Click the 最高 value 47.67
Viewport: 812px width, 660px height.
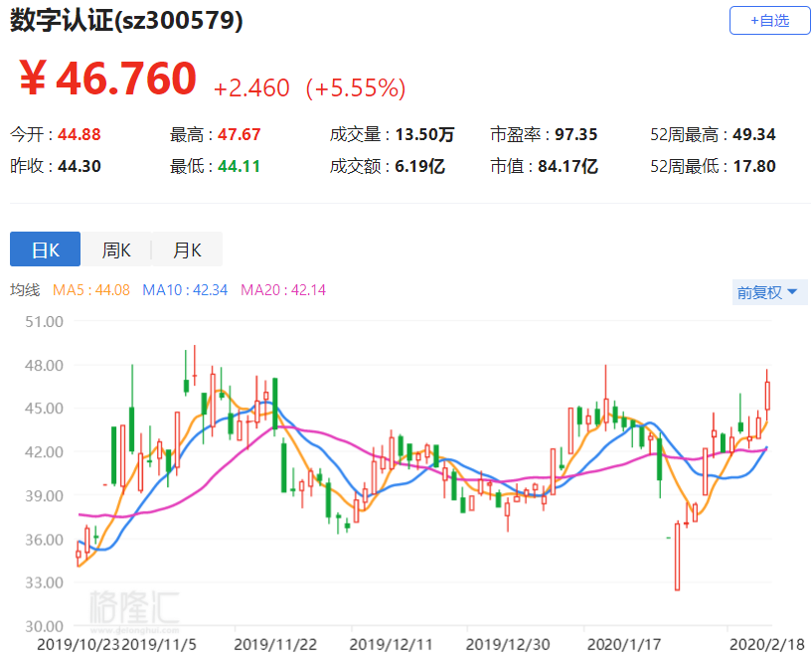point(239,135)
